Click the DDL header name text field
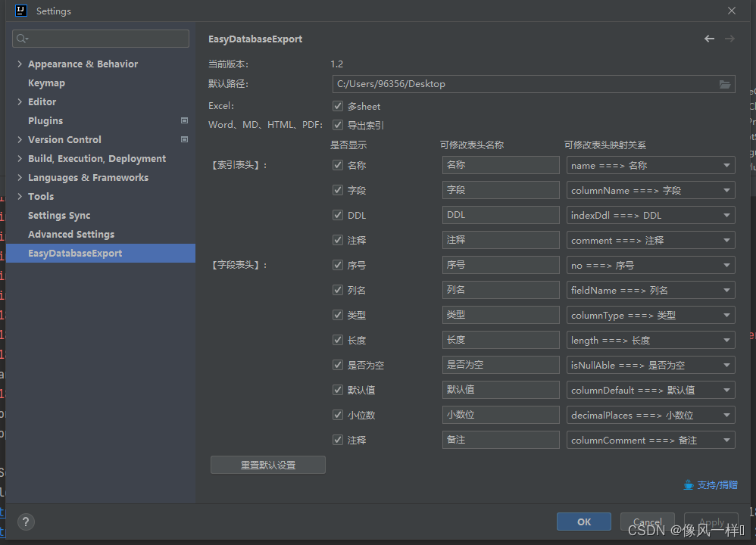Viewport: 756px width, 545px height. (x=501, y=215)
